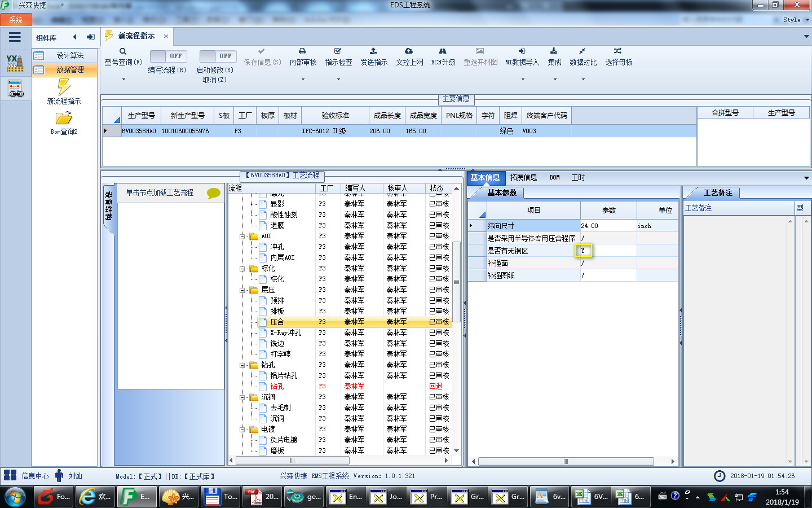Select 工艺备注 tab
This screenshot has height=508, width=812.
pos(718,192)
